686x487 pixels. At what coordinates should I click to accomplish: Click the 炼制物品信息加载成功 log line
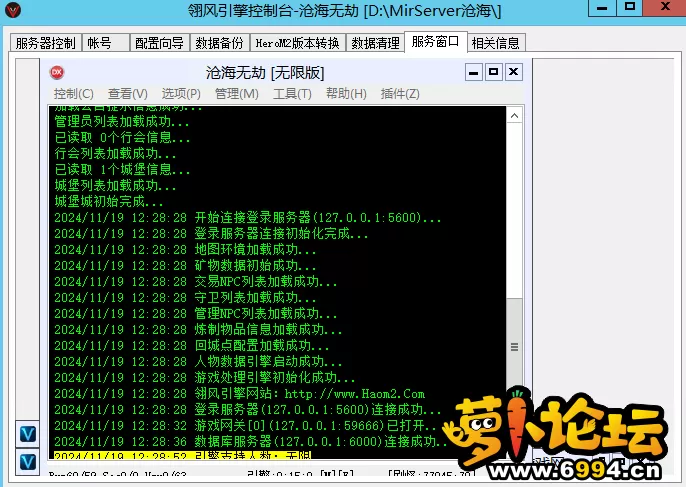(198, 329)
